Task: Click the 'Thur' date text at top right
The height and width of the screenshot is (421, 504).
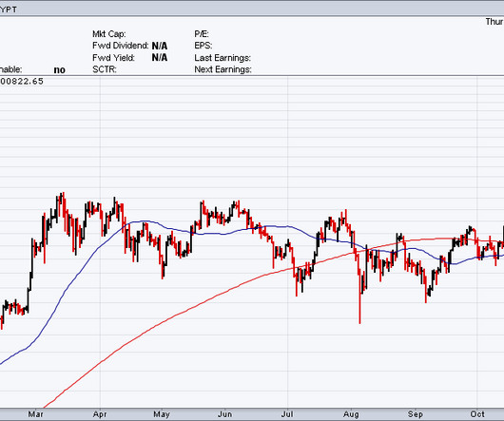Action: (494, 22)
